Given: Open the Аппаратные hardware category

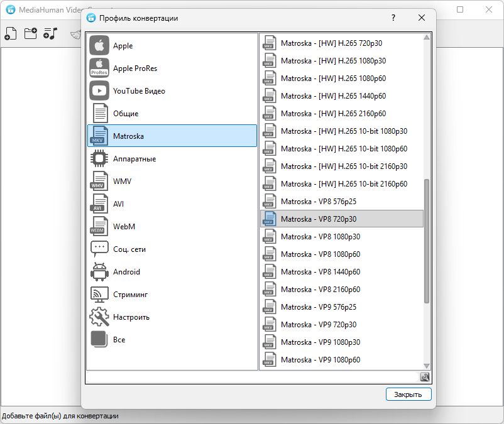Looking at the screenshot, I should point(172,159).
